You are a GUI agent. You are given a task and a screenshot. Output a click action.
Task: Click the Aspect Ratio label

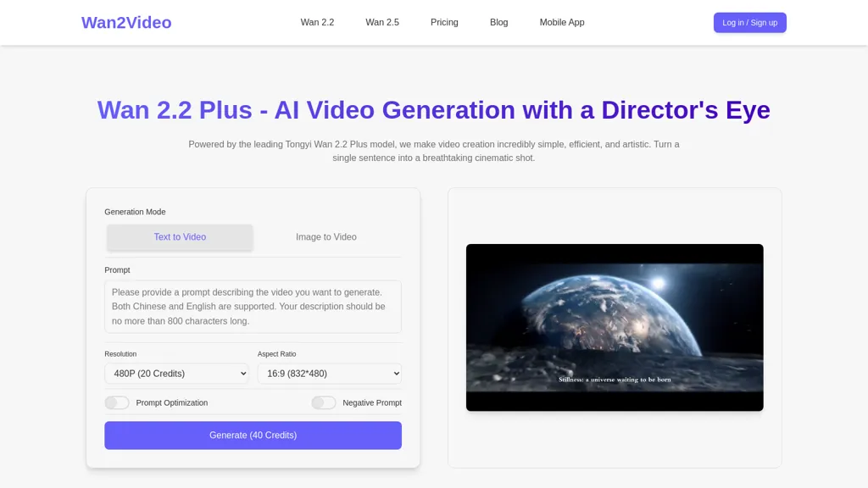277,354
